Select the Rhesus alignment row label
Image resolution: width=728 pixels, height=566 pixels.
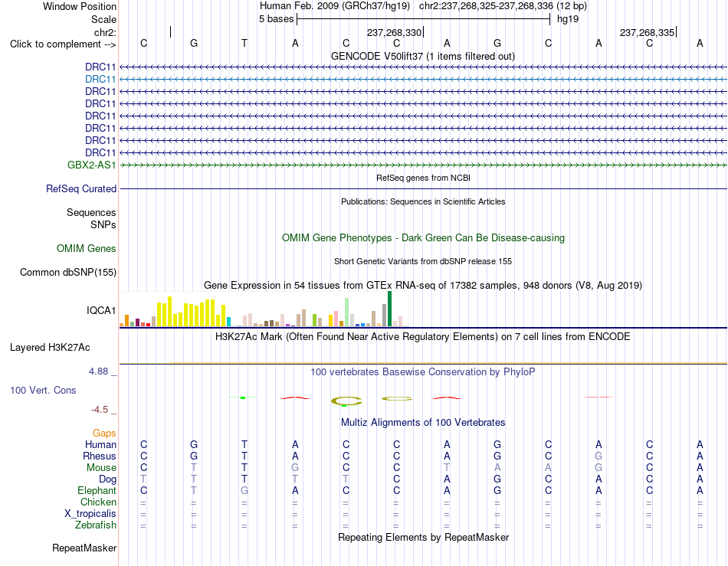point(100,456)
